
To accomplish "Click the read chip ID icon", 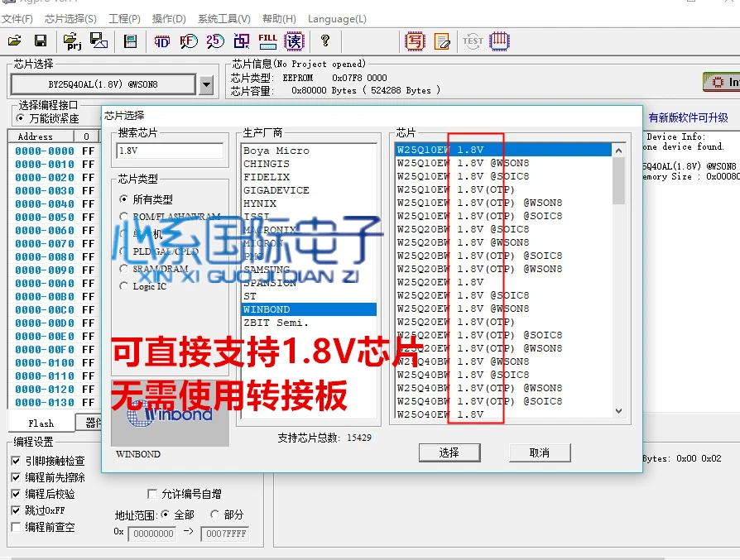I will pyautogui.click(x=162, y=41).
